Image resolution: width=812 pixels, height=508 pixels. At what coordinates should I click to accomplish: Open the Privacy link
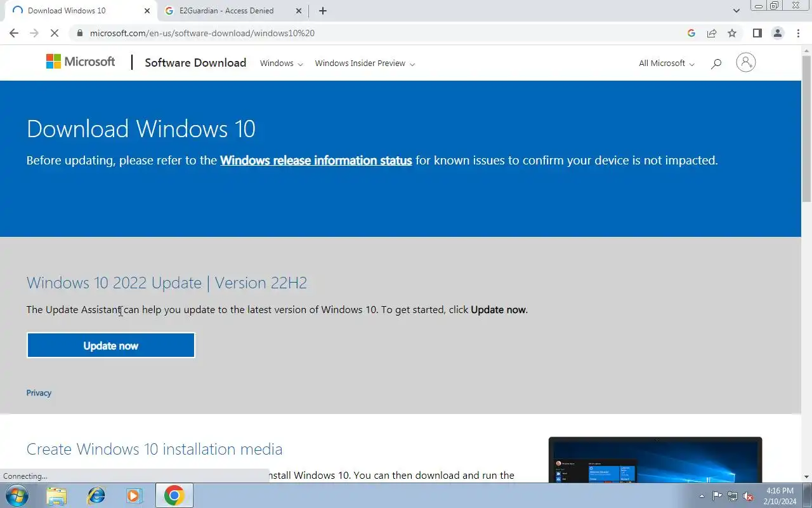(39, 393)
